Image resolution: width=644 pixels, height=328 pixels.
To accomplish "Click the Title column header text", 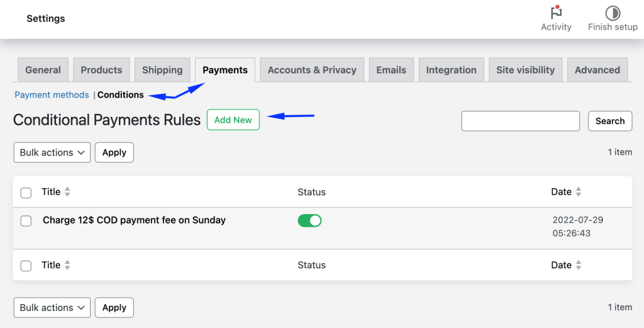I will [x=51, y=191].
